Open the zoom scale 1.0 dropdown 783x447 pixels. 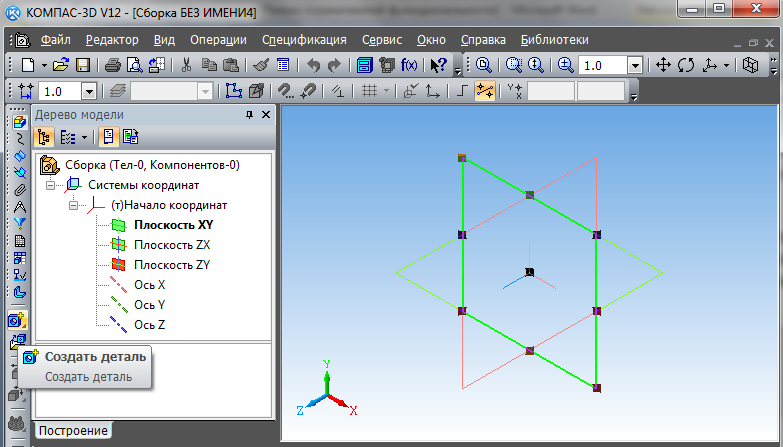coord(635,65)
